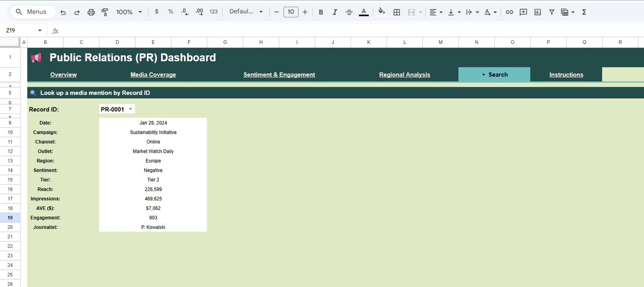Viewport: 644px width, 287px height.
Task: Click the impressions value 469,625
Action: 153,199
